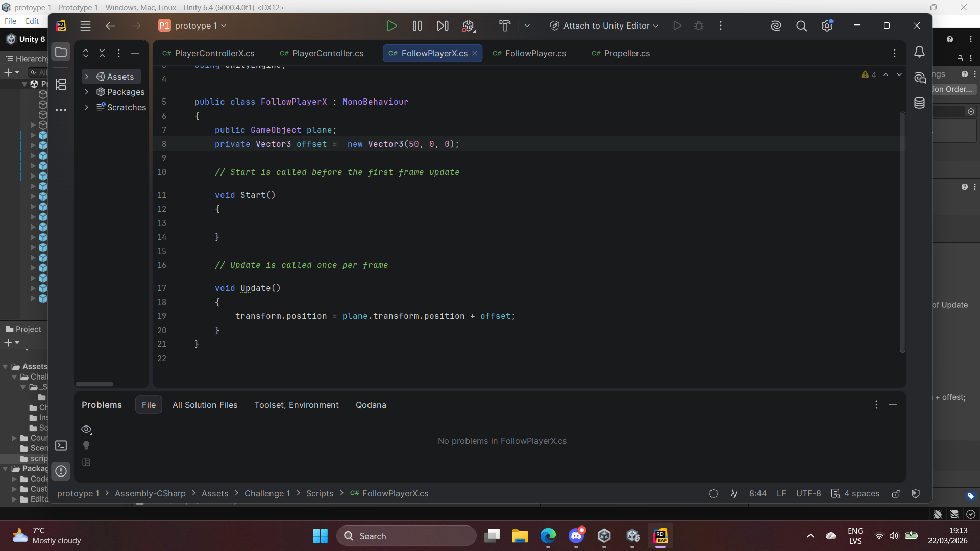Open the AI Assistant swirl icon
The image size is (980, 551).
pyautogui.click(x=776, y=26)
